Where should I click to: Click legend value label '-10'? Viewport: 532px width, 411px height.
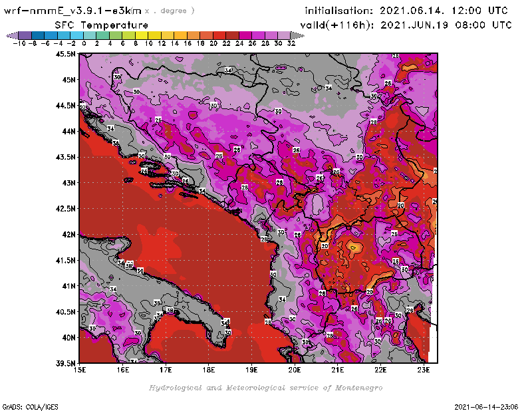click(19, 43)
